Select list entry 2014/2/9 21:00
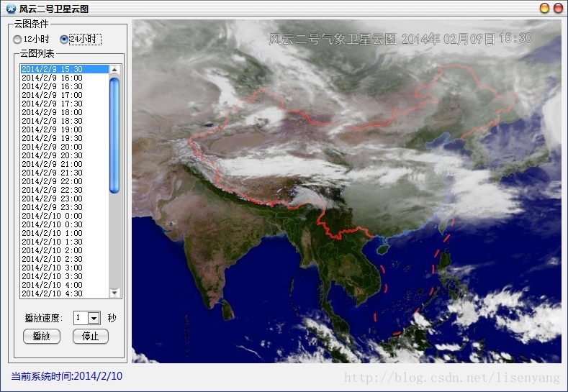Image resolution: width=568 pixels, height=392 pixels. 65,164
